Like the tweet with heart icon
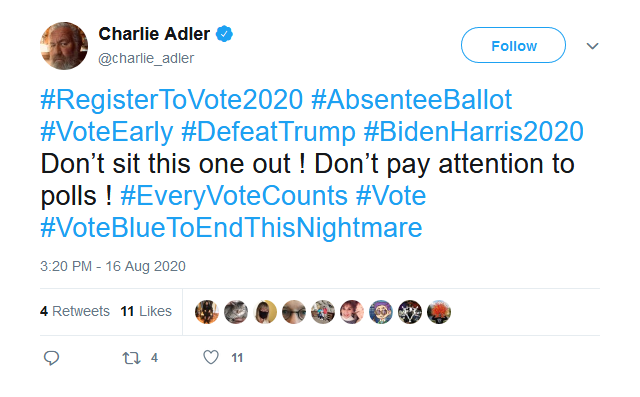 (x=211, y=357)
